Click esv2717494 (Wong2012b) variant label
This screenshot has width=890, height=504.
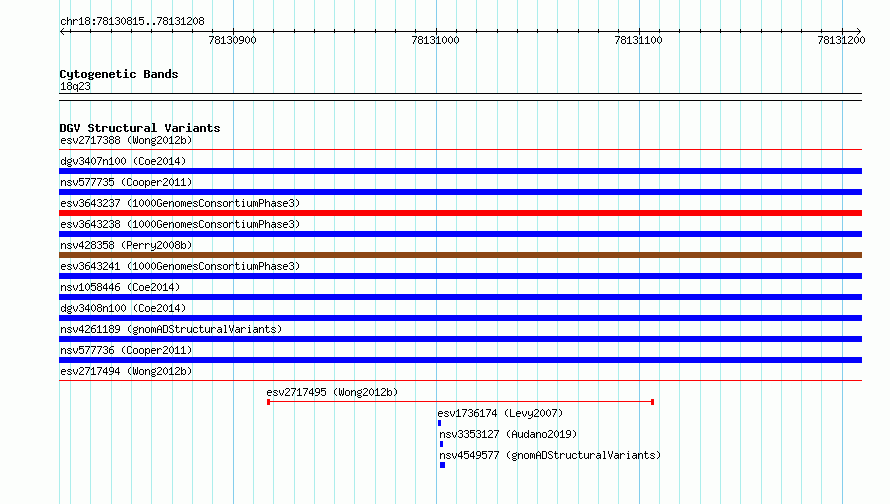pos(126,371)
